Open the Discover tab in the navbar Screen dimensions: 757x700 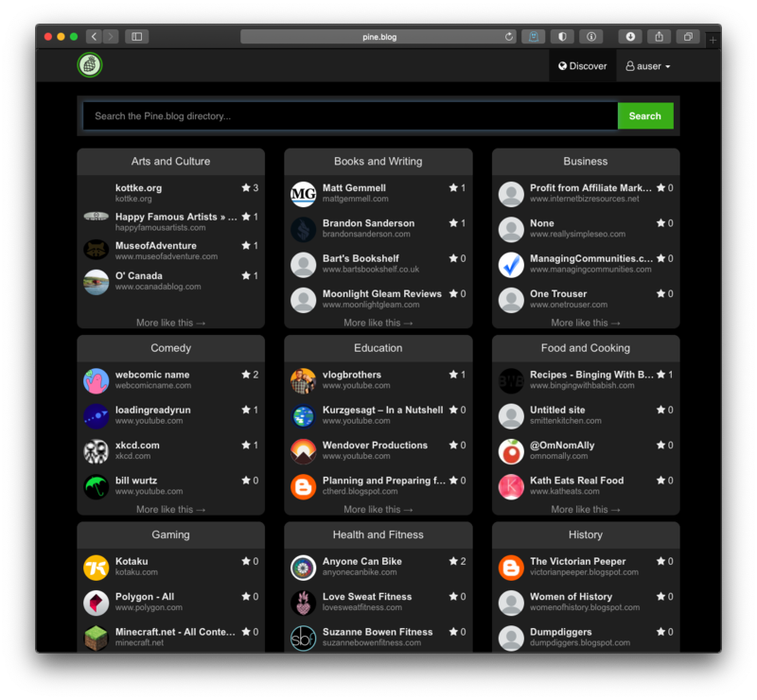pyautogui.click(x=583, y=66)
